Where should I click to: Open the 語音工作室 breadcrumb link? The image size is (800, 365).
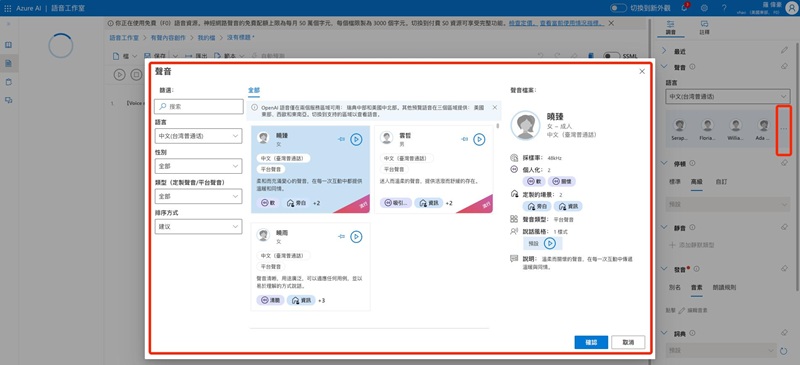124,38
